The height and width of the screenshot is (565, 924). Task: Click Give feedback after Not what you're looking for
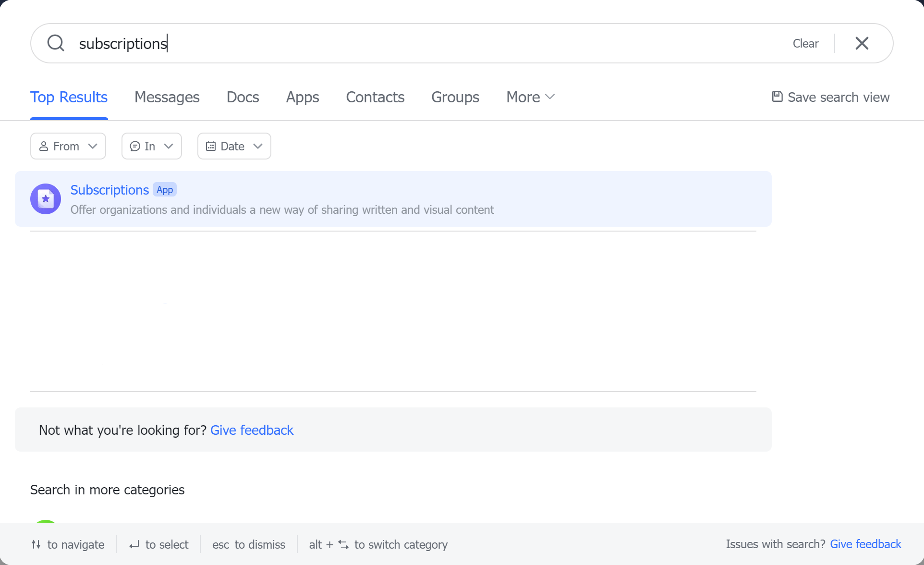point(252,430)
